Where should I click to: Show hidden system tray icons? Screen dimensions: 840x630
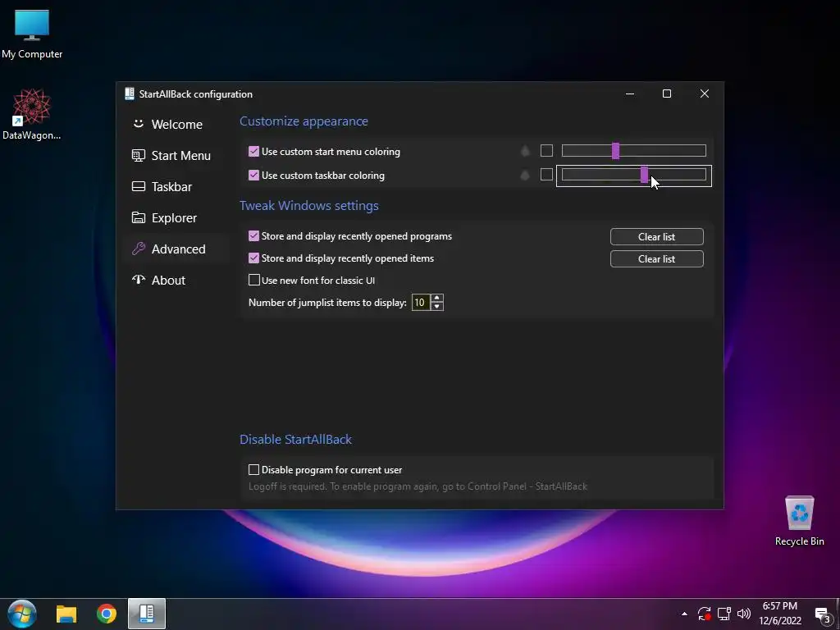point(684,614)
